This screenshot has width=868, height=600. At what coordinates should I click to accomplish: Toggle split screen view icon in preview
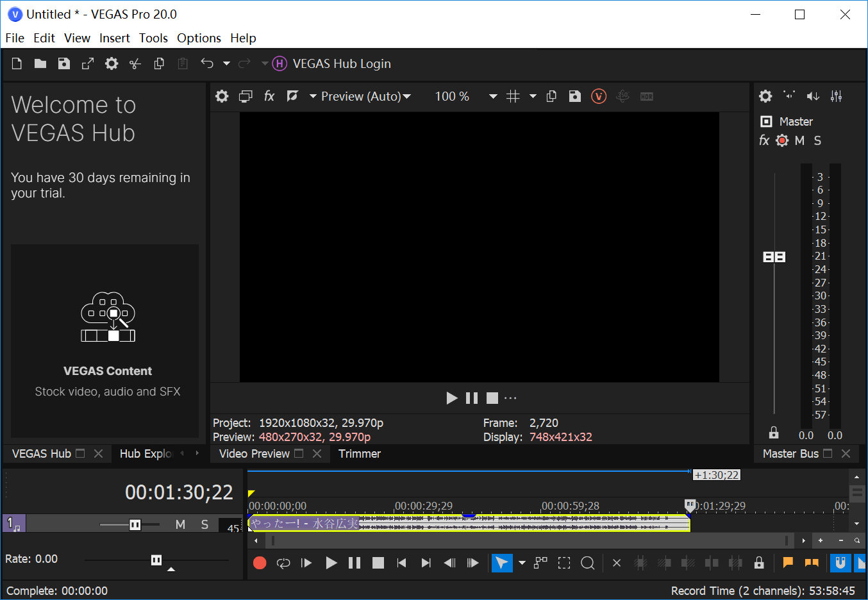point(292,96)
